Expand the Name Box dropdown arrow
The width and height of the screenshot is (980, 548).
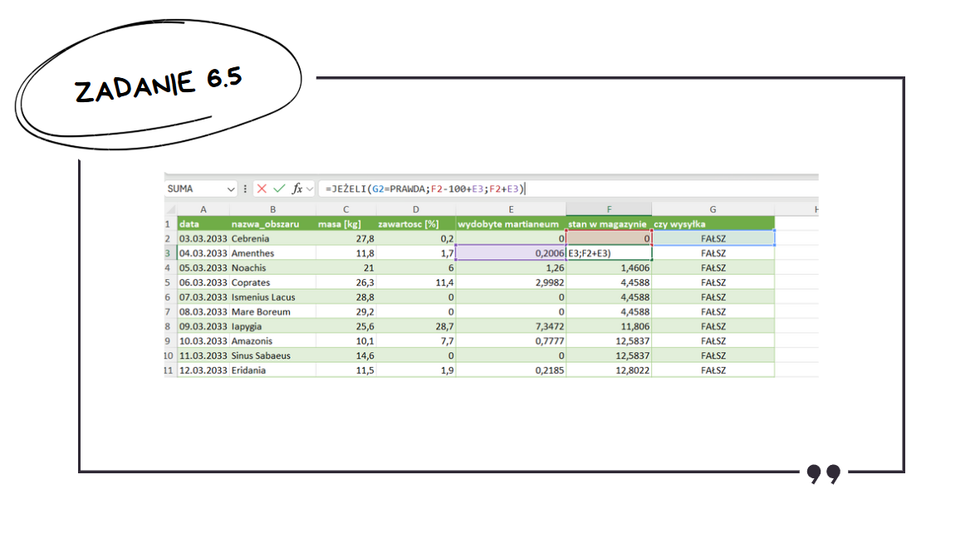tap(232, 188)
